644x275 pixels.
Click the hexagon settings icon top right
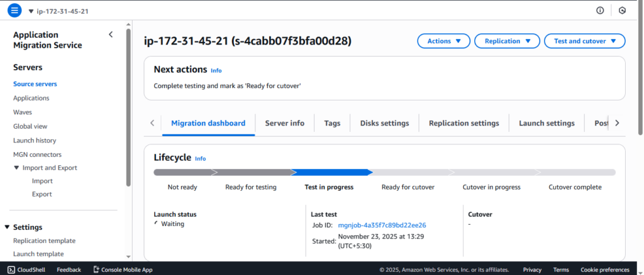(622, 11)
